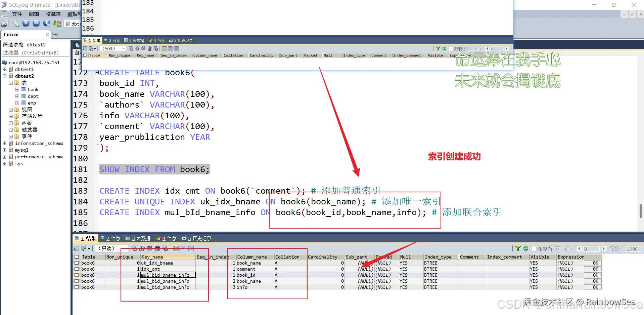Switch to form view in lower results toolbar
644x315 pixels.
click(183, 248)
